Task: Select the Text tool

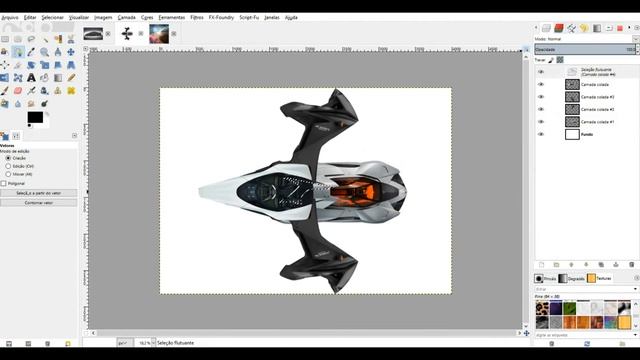Action: 31,78
